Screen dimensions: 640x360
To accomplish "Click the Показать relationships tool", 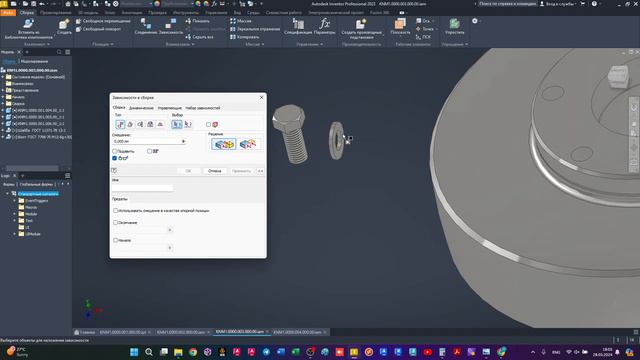I will 198,21.
